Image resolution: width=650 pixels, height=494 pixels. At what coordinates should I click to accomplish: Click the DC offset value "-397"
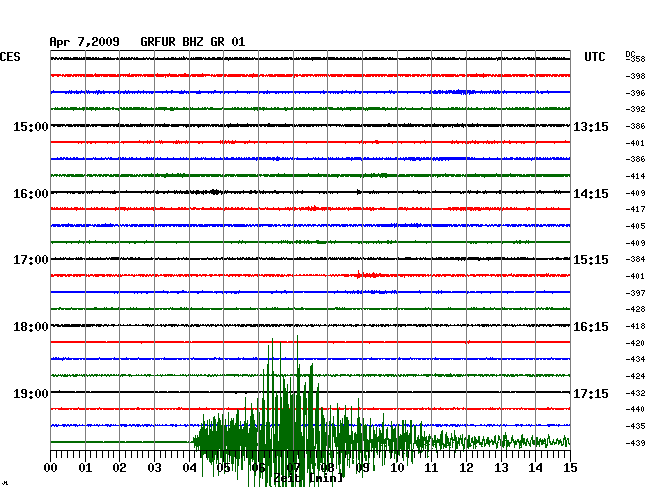tap(635, 293)
